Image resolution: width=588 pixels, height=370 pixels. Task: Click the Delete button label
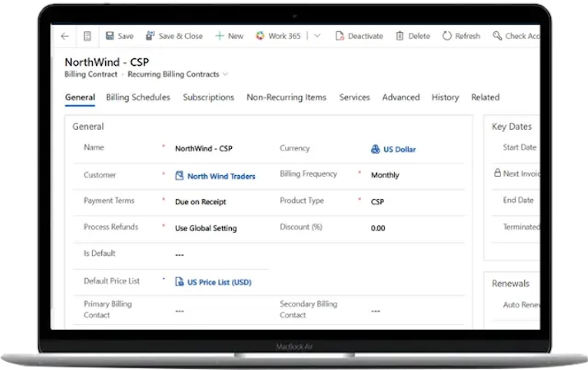pos(419,36)
